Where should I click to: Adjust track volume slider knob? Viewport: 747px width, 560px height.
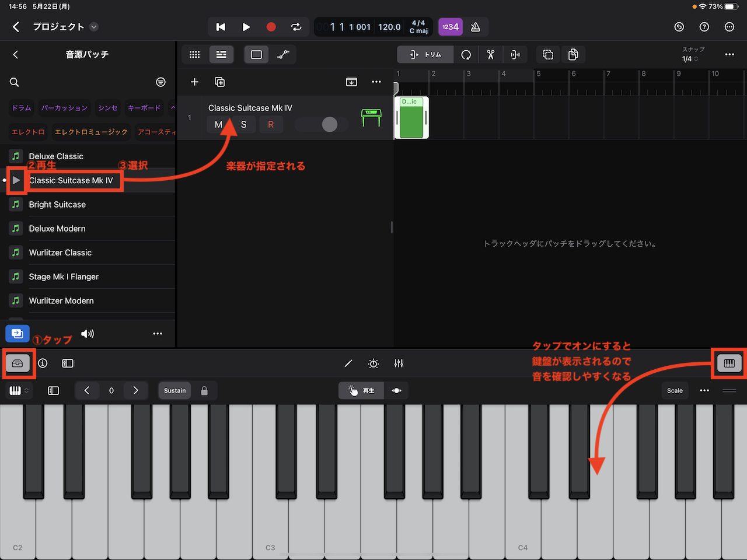pos(330,124)
